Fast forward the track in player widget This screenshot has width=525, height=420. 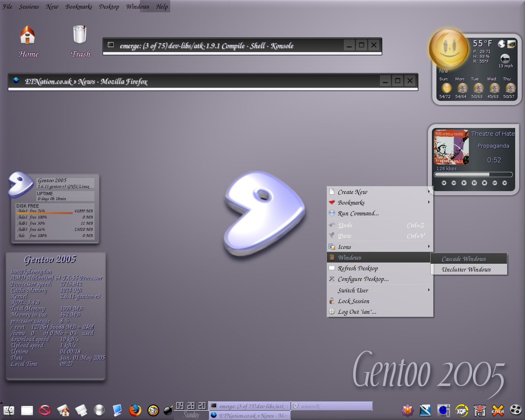click(495, 183)
